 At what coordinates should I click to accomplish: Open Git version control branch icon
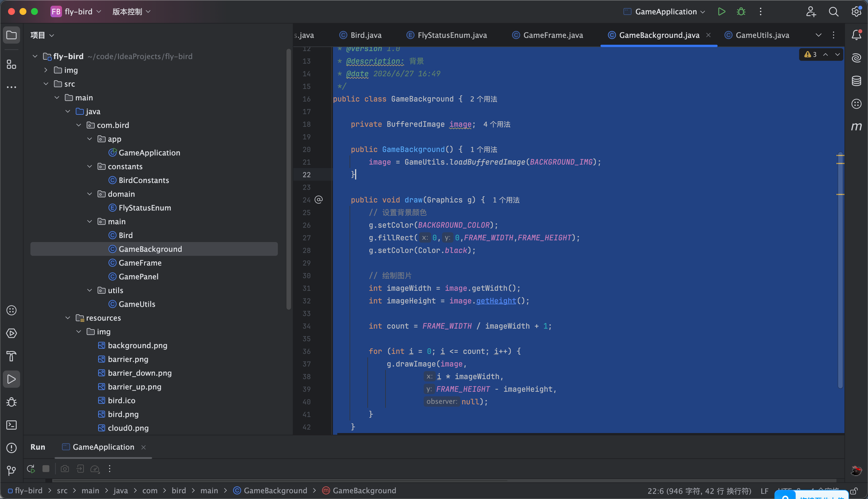click(11, 471)
